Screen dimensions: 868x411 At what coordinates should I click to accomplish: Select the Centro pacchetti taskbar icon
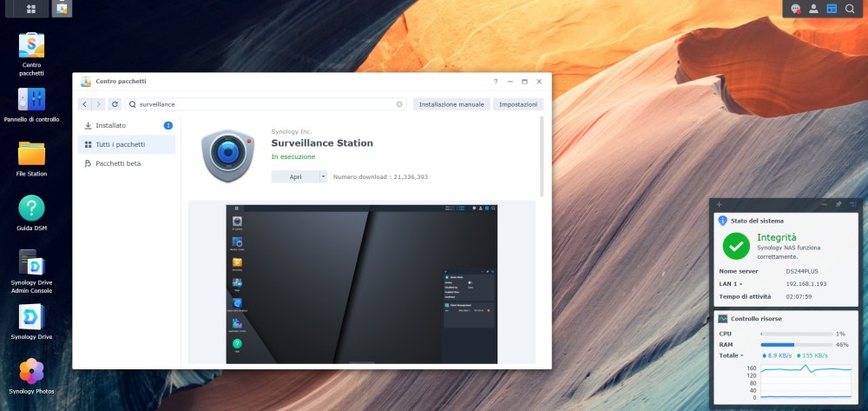coord(62,9)
